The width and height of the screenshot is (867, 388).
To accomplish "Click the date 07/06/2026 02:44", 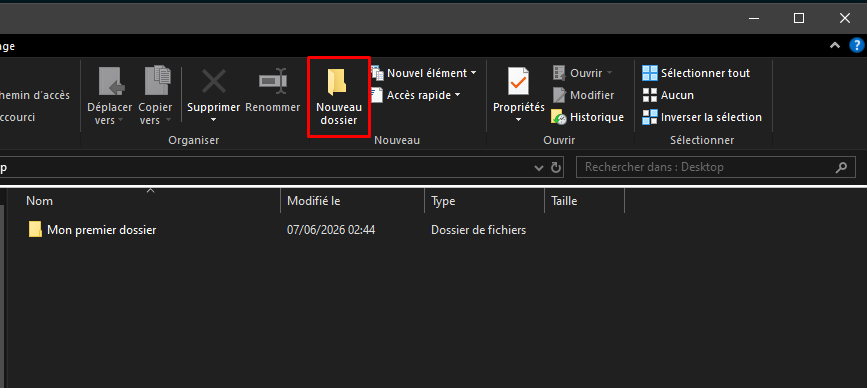I will coord(331,230).
